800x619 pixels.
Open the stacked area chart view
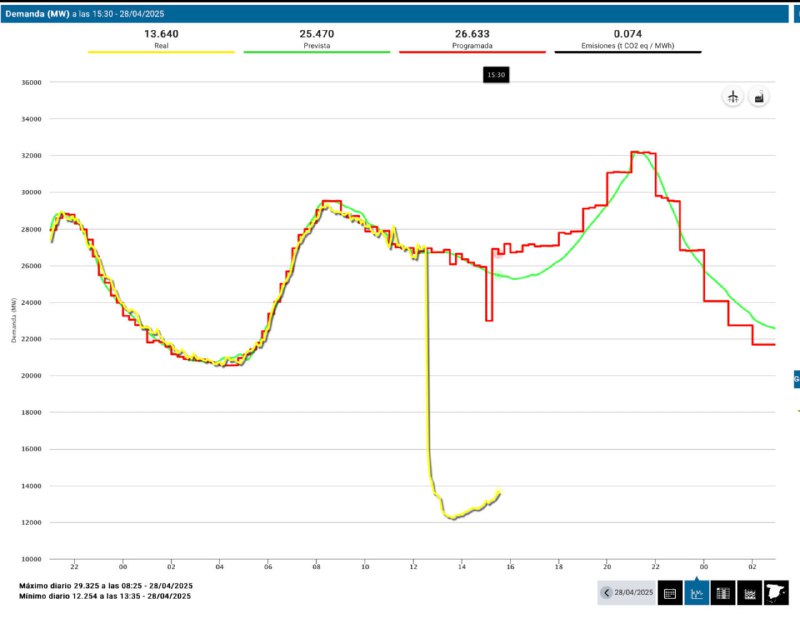point(749,593)
